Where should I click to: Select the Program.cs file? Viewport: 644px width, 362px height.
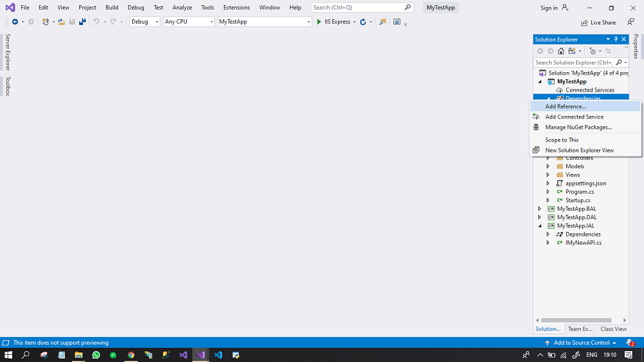click(580, 192)
